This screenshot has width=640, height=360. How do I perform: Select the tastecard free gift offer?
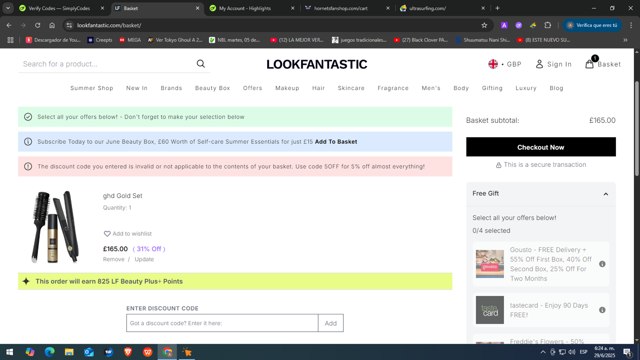tap(540, 310)
